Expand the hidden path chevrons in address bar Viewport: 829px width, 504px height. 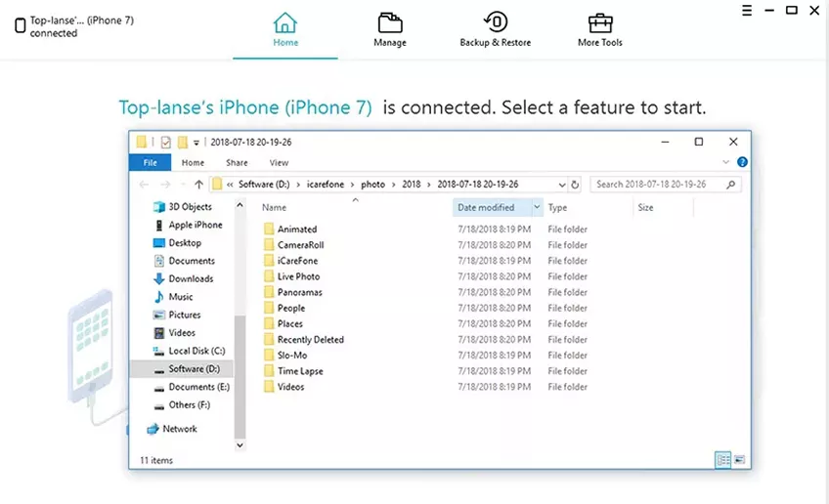click(x=230, y=185)
